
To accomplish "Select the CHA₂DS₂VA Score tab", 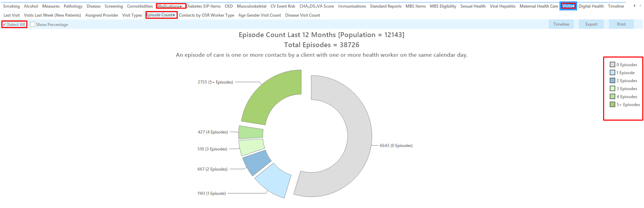I will pos(317,6).
